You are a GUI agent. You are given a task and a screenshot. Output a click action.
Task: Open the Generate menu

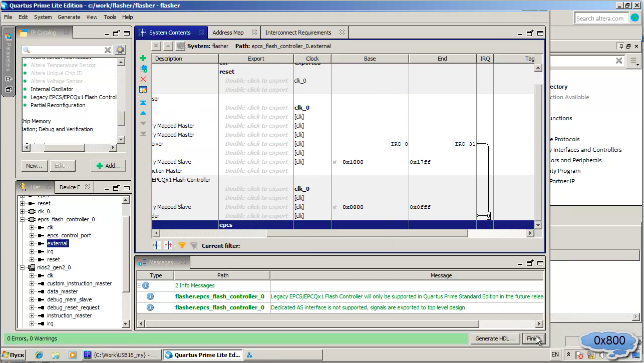pos(69,17)
